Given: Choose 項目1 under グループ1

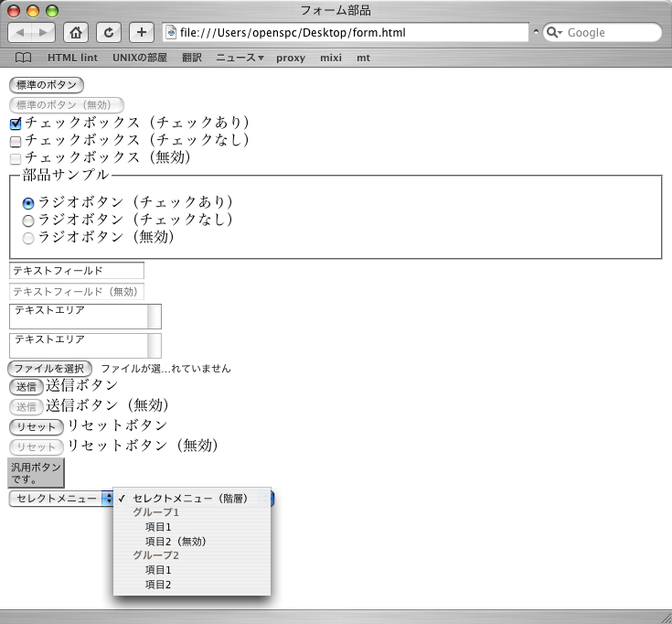Looking at the screenshot, I should (x=158, y=527).
